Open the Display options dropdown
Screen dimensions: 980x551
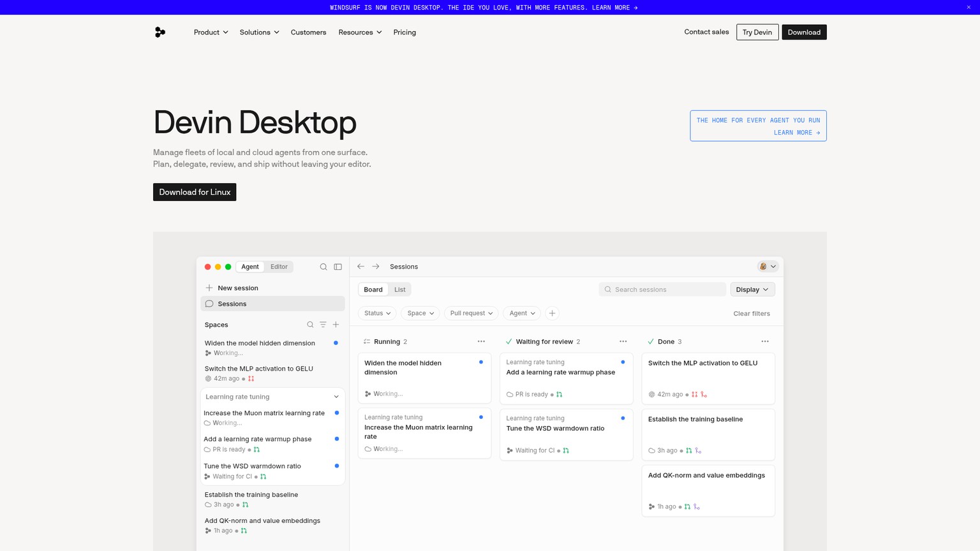point(753,290)
